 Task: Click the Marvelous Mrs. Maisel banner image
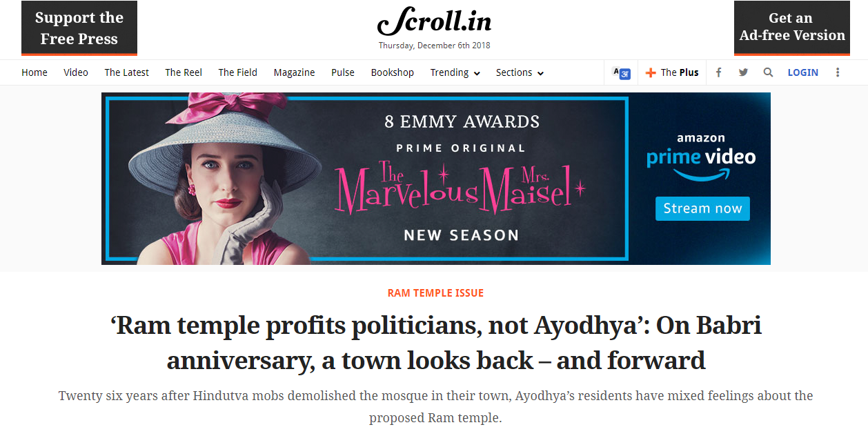click(x=366, y=179)
